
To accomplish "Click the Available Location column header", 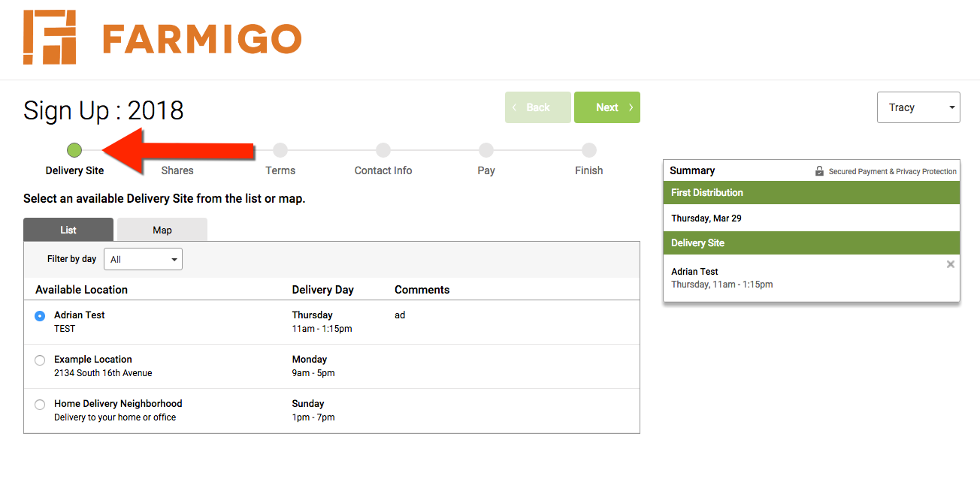I will click(x=81, y=290).
